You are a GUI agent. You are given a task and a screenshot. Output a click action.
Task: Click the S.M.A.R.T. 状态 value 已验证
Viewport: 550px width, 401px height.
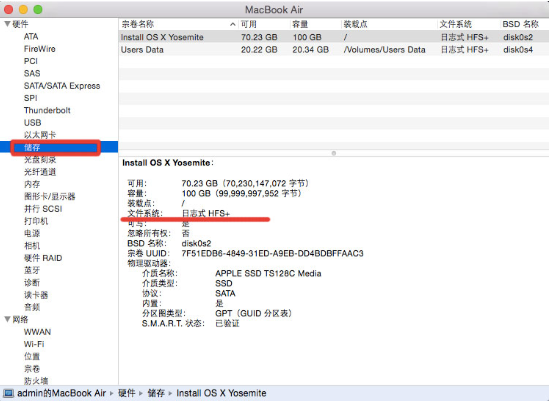click(x=227, y=323)
